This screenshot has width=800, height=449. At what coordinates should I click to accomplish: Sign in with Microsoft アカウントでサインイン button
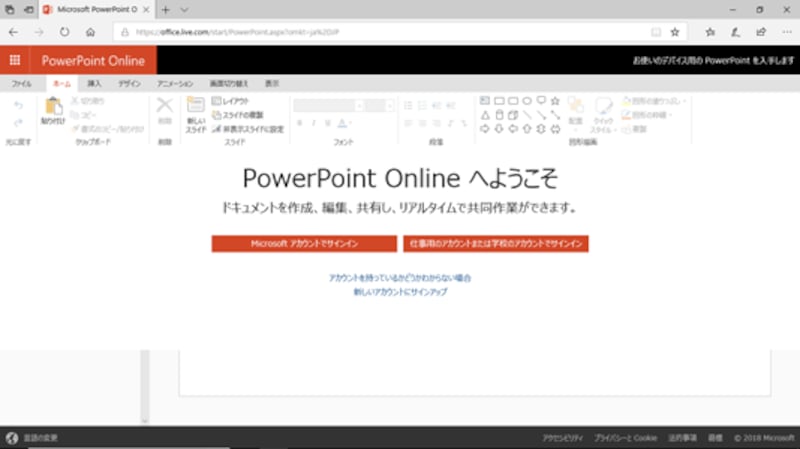click(x=304, y=243)
